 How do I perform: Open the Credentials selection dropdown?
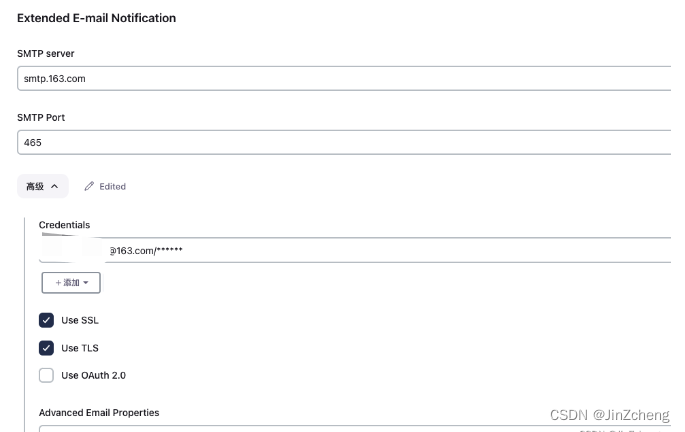coord(355,250)
